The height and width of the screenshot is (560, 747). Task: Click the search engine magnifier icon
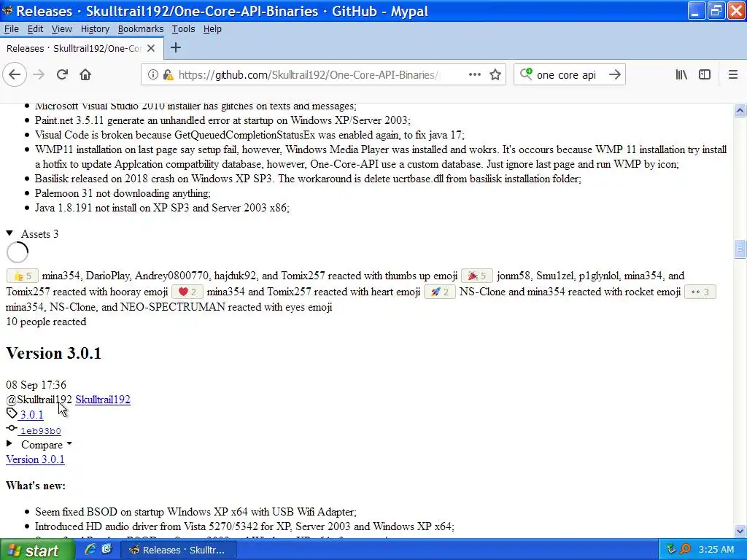526,74
